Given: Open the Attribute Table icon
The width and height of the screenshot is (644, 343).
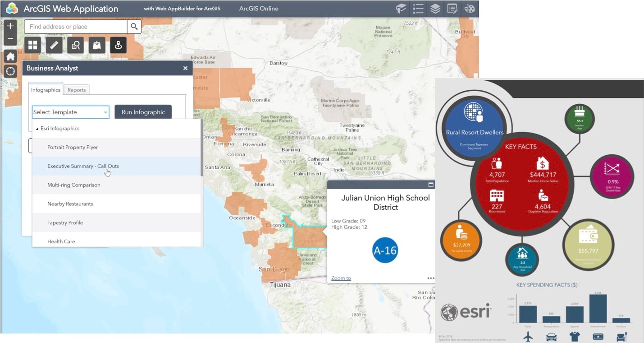Looking at the screenshot, I should (x=452, y=9).
